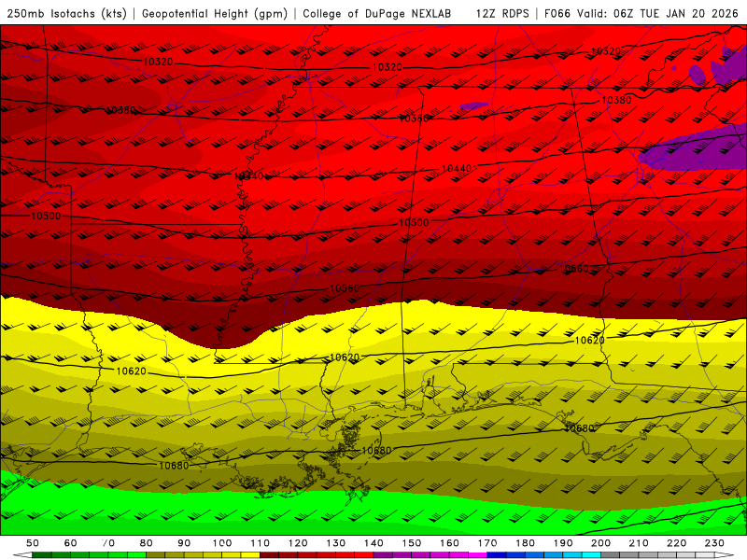747x560 pixels.
Task: Click the 'College of DuPage NEXLAB' label
Action: tap(377, 13)
